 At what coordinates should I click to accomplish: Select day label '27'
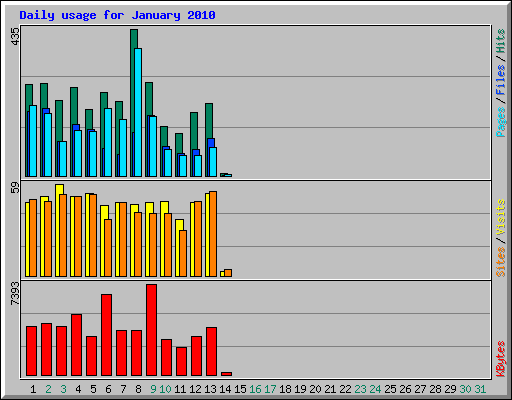420,389
